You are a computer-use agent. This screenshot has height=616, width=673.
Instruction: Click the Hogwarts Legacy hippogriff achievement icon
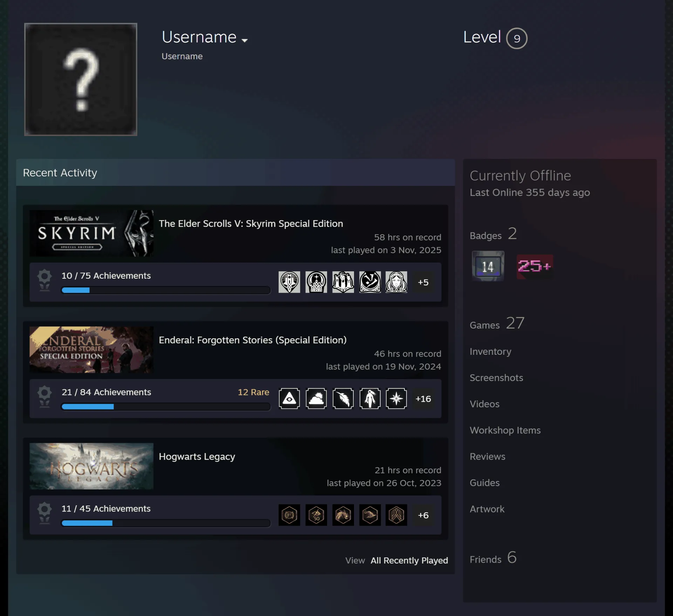point(343,515)
